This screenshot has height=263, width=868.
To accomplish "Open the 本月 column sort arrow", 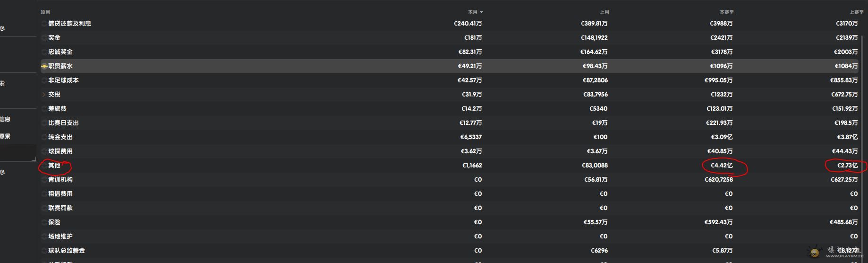I will [481, 12].
